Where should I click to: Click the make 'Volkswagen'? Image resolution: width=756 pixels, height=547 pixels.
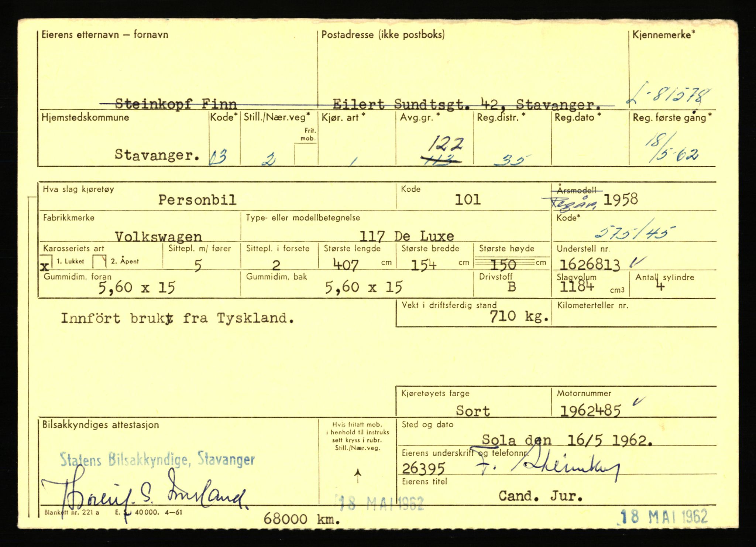pyautogui.click(x=158, y=236)
